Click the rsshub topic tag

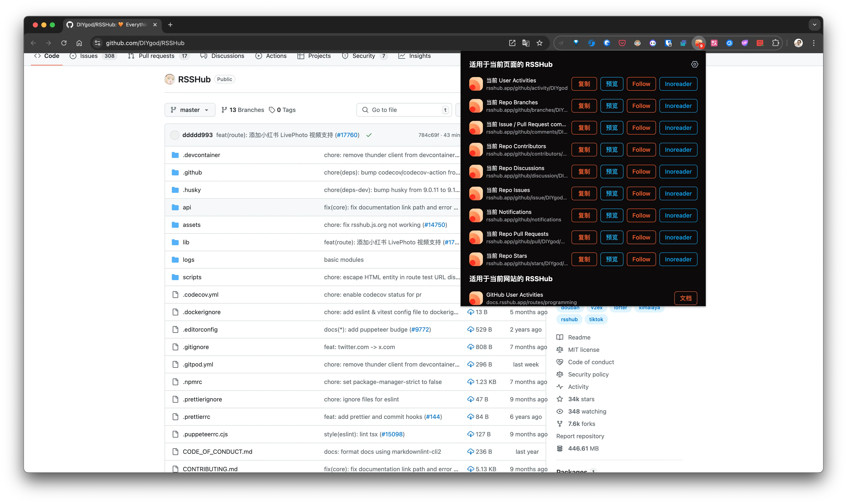click(569, 320)
